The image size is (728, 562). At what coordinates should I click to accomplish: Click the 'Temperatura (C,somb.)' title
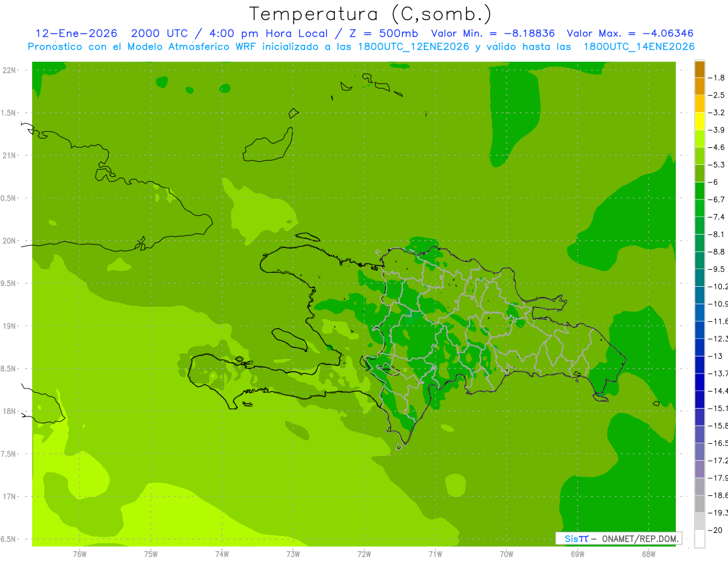pos(370,14)
